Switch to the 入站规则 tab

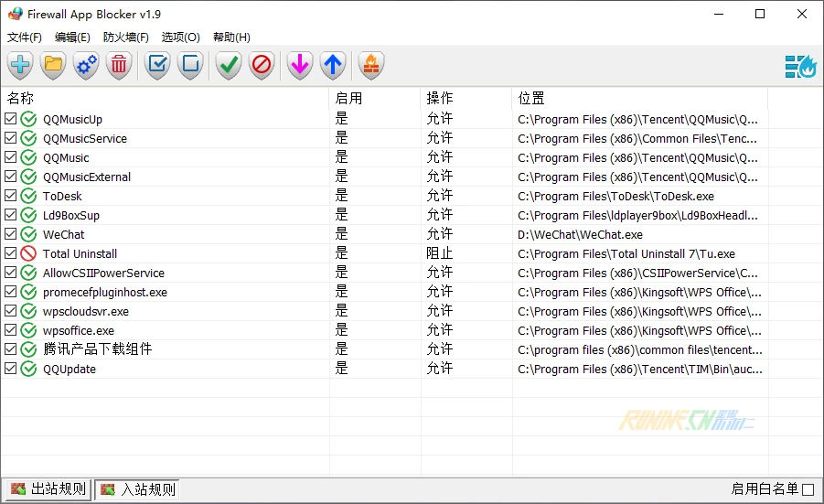tap(137, 489)
